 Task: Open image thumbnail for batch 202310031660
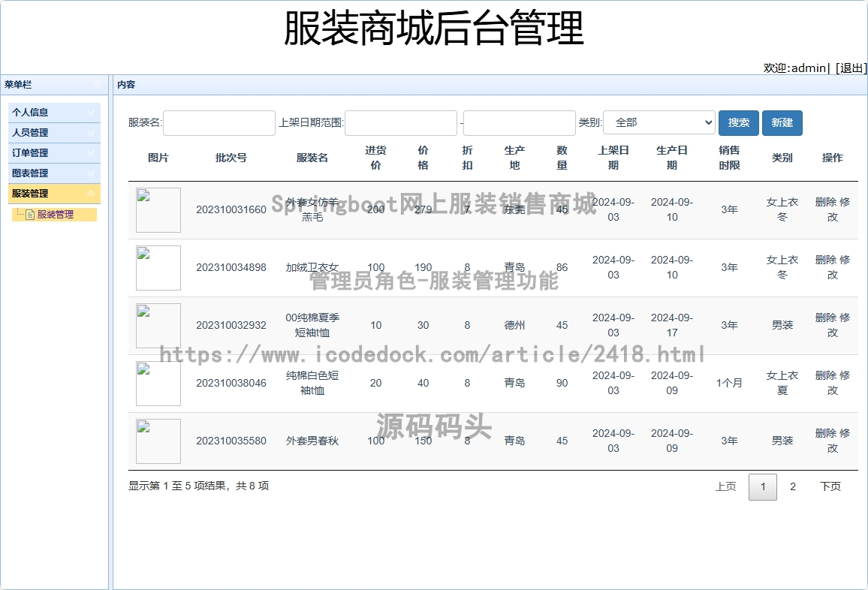click(158, 210)
